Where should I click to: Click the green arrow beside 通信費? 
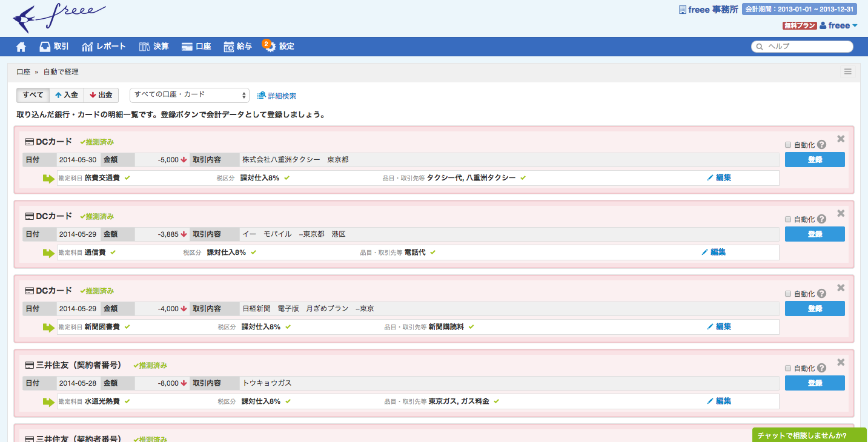tap(48, 252)
